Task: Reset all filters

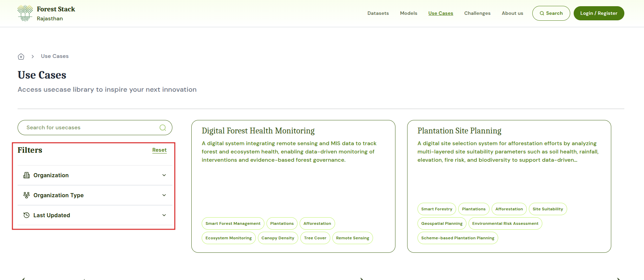Action: (159, 150)
